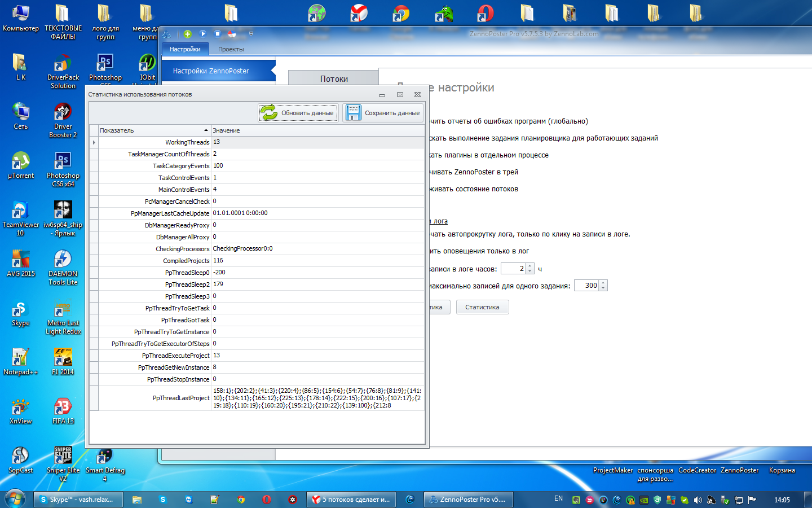The width and height of the screenshot is (812, 508).
Task: Open the Компьютер desktop icon
Action: [21, 18]
